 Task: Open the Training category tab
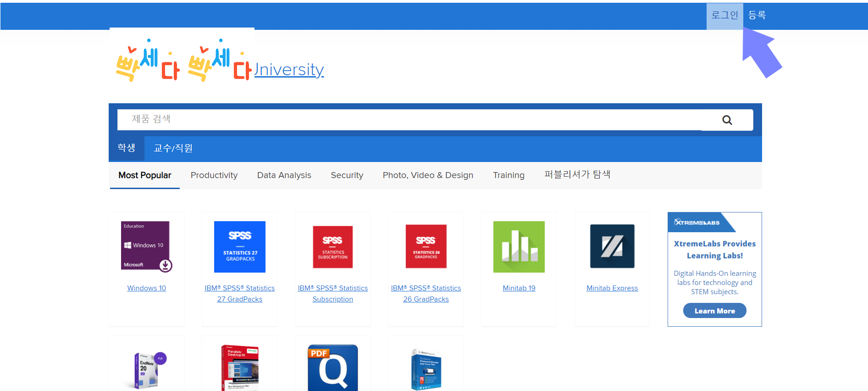(x=509, y=175)
